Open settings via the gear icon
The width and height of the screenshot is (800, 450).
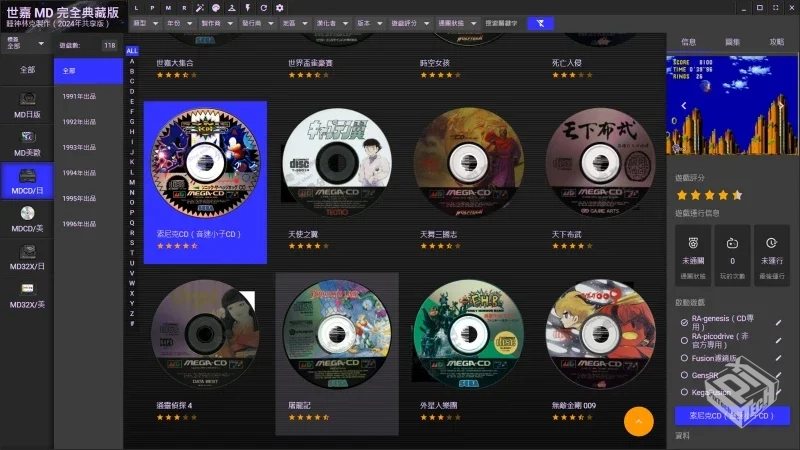tap(280, 8)
